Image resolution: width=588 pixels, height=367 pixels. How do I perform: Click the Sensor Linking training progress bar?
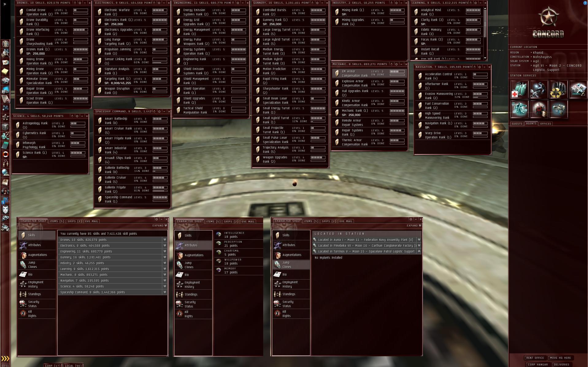point(160,62)
